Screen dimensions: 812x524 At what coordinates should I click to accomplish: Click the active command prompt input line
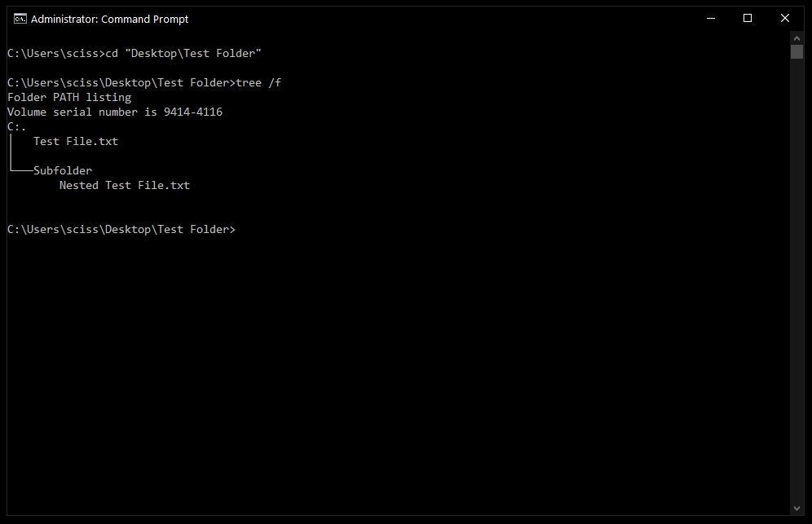tap(122, 229)
